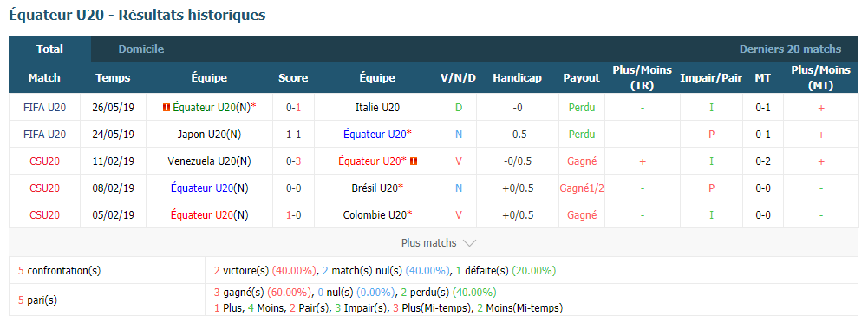Viewport: 868px width, 323px height.
Task: Click the Impair/Pair column header
Action: [711, 77]
